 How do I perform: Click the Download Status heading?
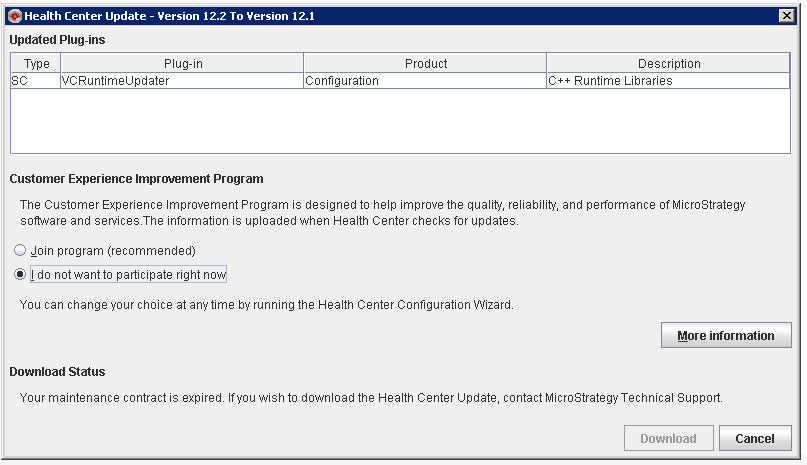pos(57,372)
